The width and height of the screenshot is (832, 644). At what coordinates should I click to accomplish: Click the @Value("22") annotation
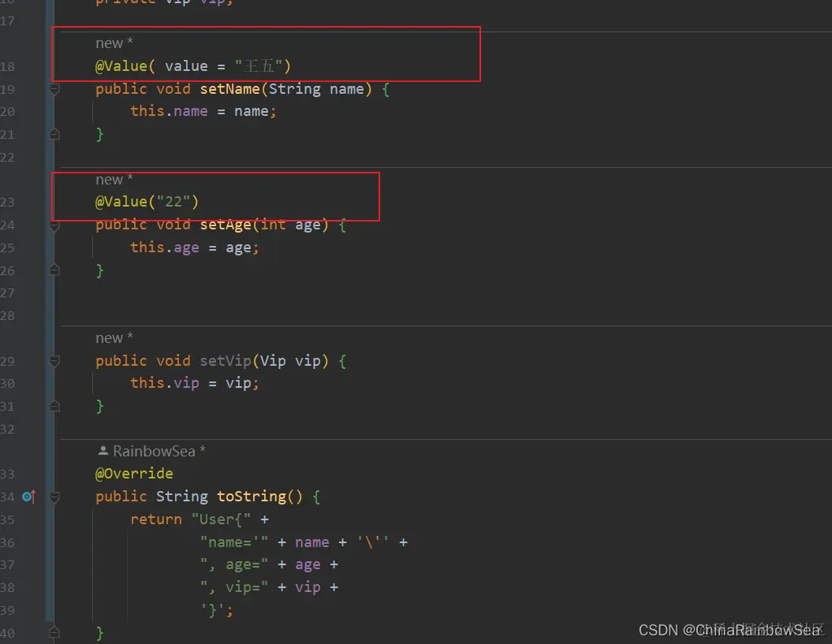click(x=147, y=202)
